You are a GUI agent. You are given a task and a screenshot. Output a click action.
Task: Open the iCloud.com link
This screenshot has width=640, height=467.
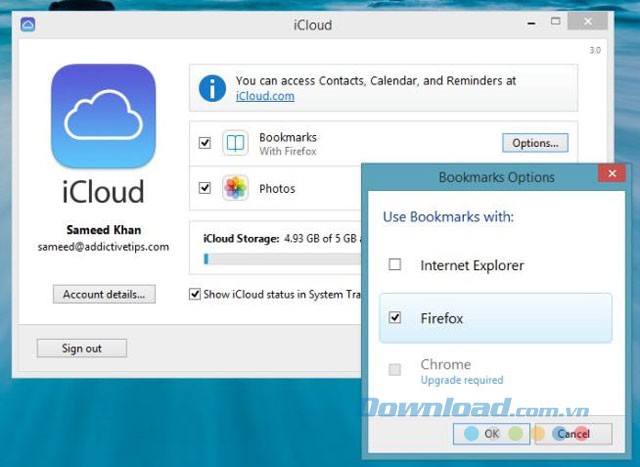[x=265, y=96]
